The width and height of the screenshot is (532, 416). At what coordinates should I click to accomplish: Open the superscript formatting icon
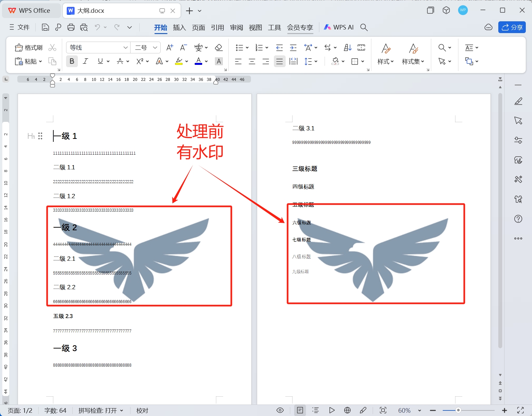coord(140,61)
